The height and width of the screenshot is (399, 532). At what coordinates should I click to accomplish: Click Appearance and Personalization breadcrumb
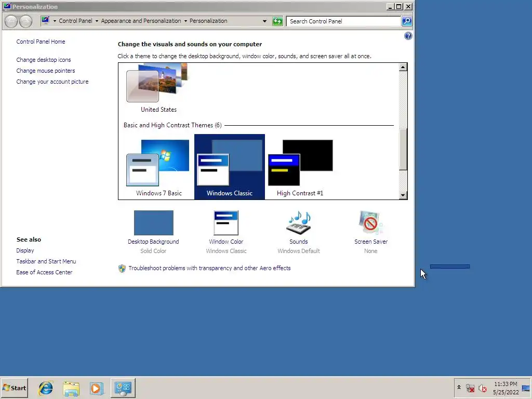coord(141,21)
